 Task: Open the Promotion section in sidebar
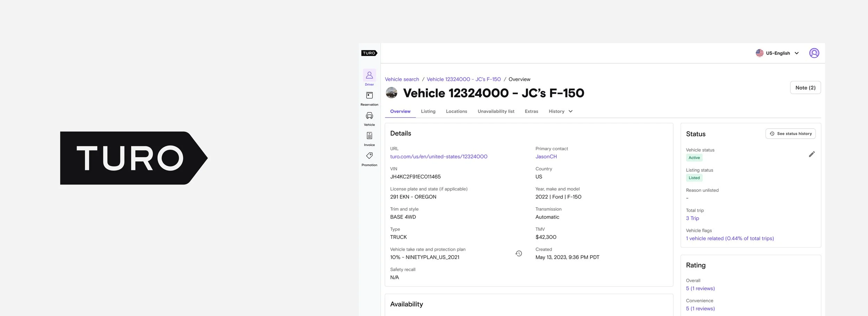point(369,159)
